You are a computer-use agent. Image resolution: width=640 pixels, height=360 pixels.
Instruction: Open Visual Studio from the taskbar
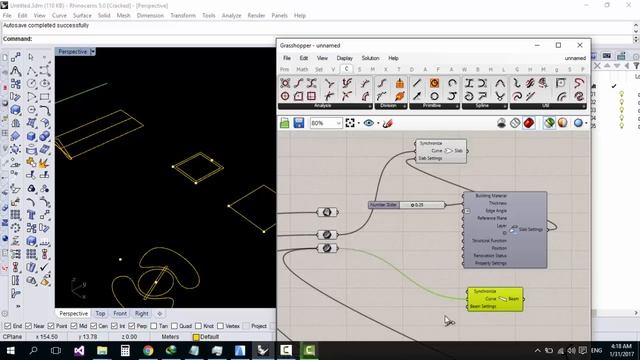[79, 350]
